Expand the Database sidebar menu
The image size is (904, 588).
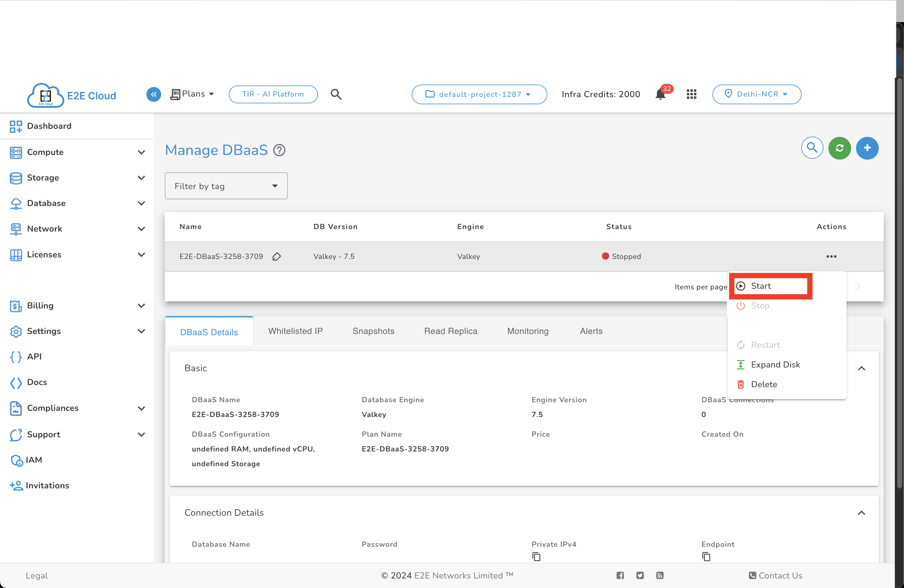(77, 203)
